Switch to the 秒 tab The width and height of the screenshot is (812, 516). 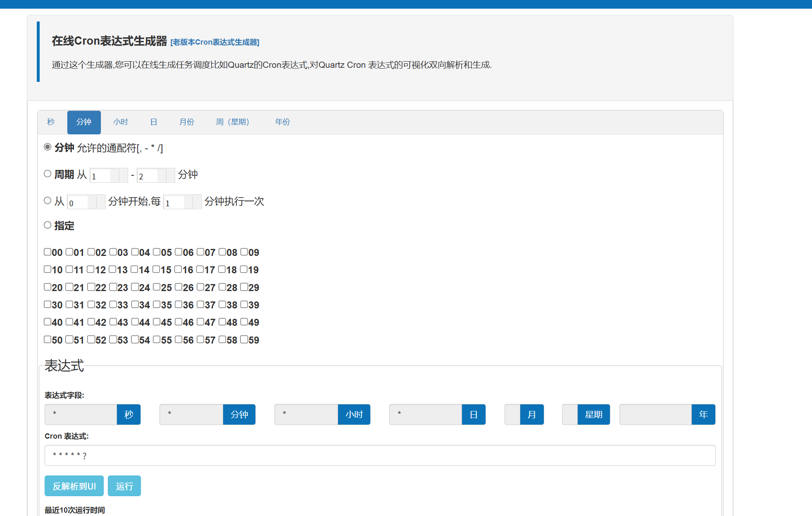tap(51, 122)
